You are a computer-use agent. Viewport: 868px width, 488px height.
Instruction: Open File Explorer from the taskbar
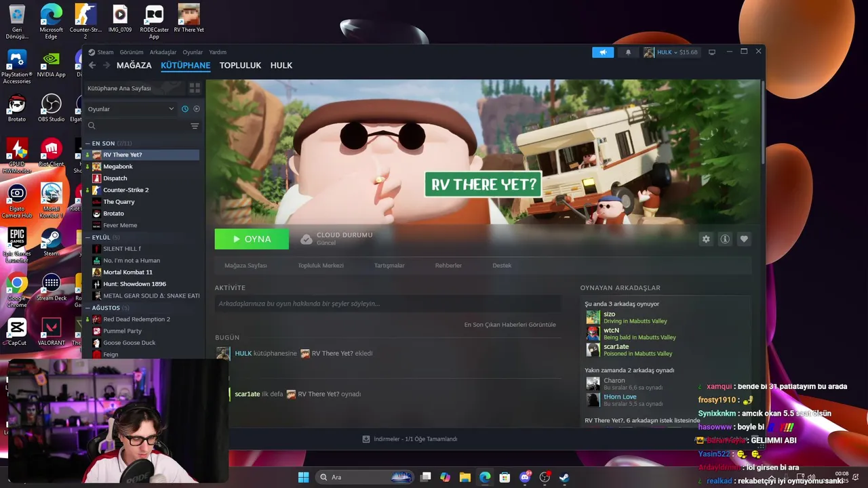click(465, 477)
